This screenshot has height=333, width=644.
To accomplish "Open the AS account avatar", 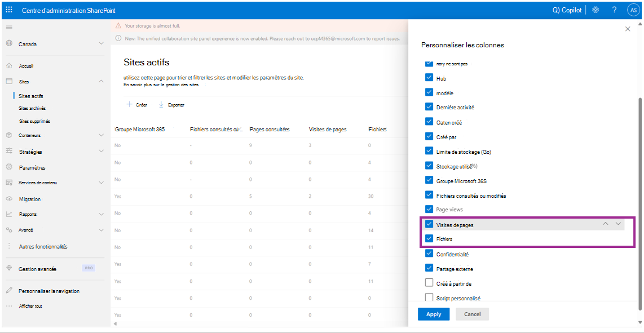I will pyautogui.click(x=633, y=10).
